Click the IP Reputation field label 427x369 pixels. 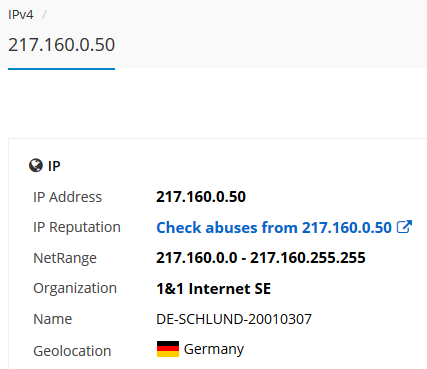[x=77, y=228]
